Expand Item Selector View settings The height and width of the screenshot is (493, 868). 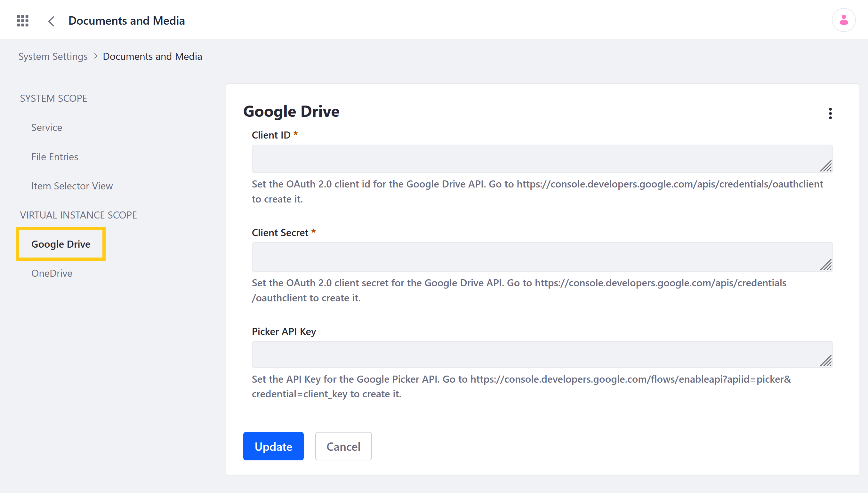click(72, 186)
